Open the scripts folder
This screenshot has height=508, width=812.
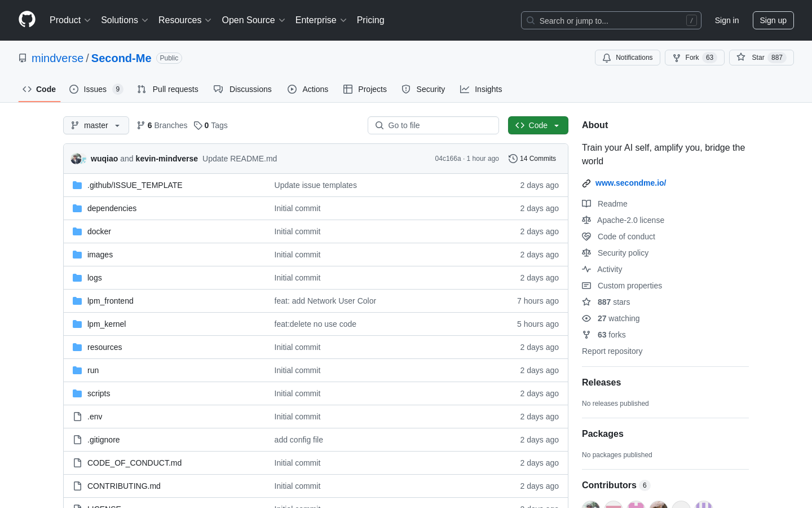(x=99, y=393)
